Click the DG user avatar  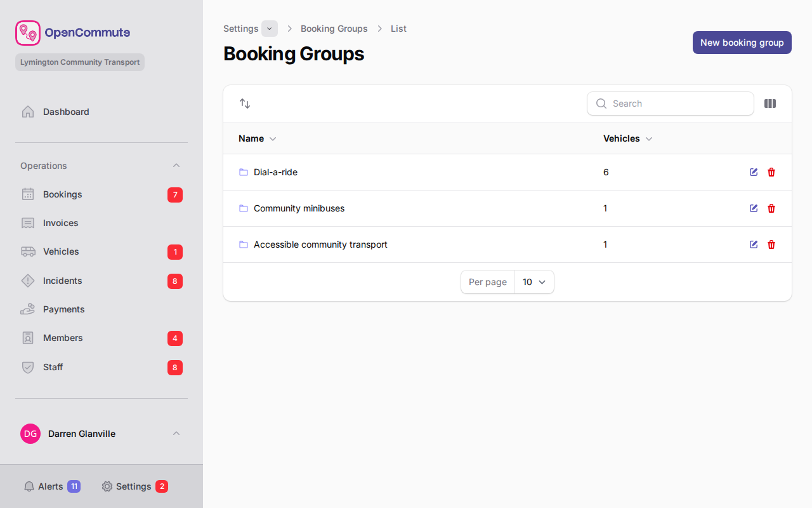pos(30,434)
